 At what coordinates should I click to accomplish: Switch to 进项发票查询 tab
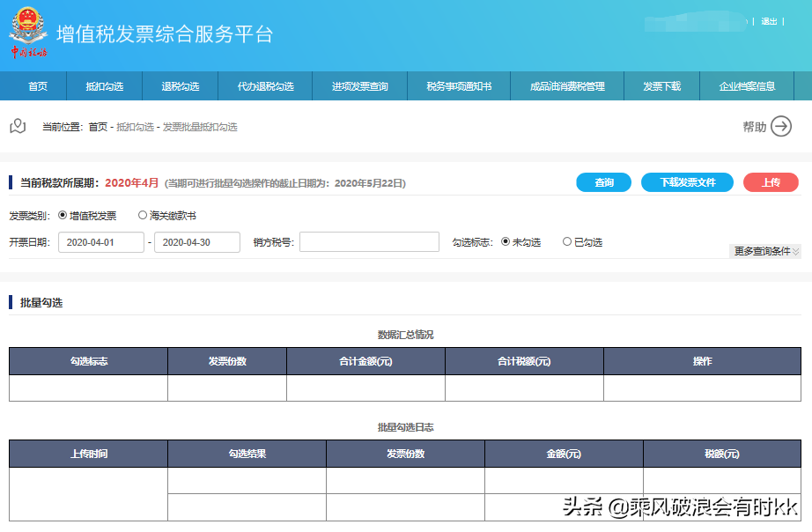(359, 86)
